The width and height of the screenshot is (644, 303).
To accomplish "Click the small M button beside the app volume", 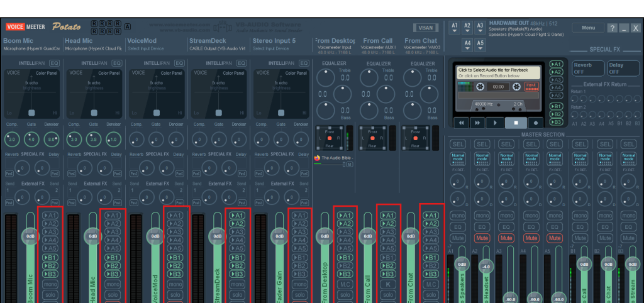I will (x=350, y=164).
